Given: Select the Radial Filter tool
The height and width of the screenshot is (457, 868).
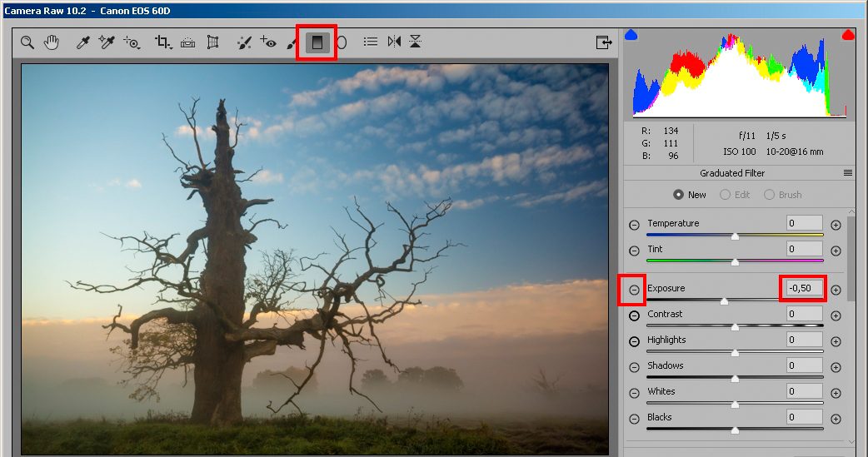Looking at the screenshot, I should (x=342, y=42).
